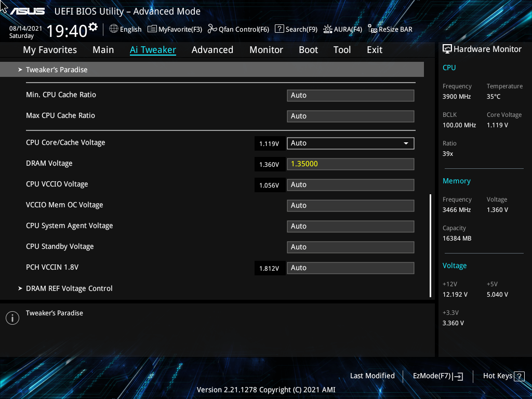Screen dimensions: 532x399
Task: Click Last Modified button
Action: click(x=372, y=376)
